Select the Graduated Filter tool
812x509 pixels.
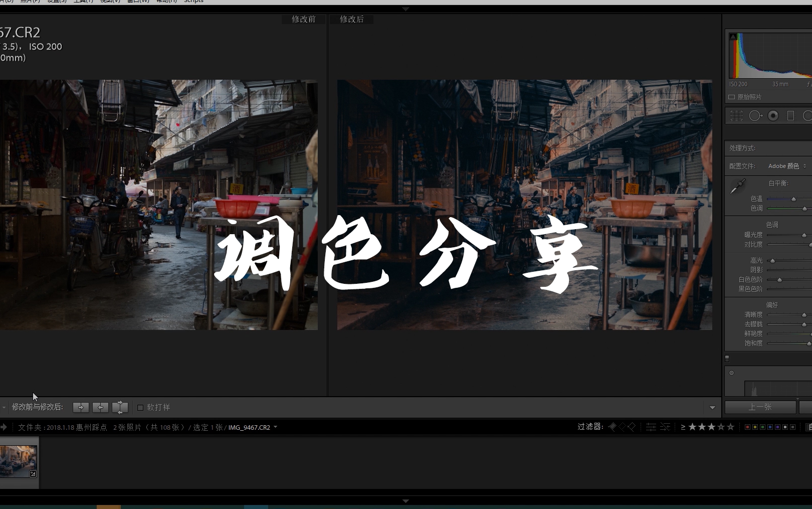(x=790, y=116)
